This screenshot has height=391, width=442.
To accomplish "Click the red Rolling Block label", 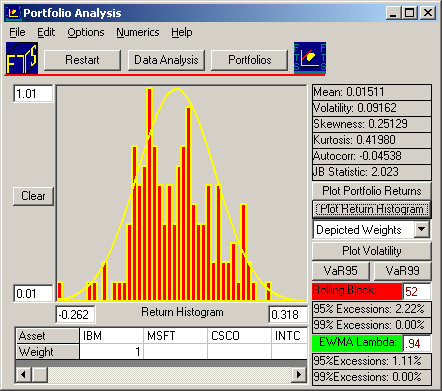I will point(357,291).
